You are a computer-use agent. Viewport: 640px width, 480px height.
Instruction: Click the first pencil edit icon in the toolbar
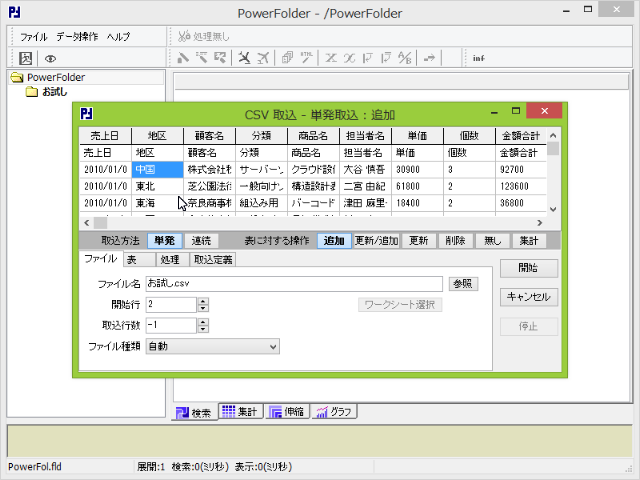point(183,58)
